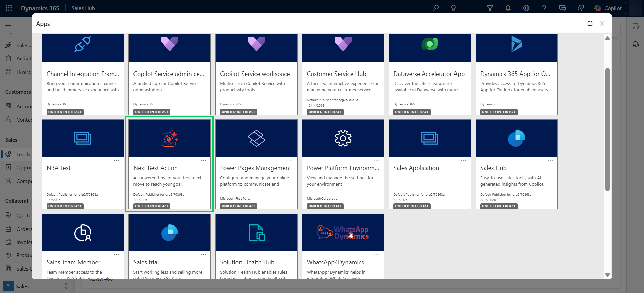This screenshot has height=293, width=644.
Task: Pop out the Apps dialog to new window
Action: 590,23
